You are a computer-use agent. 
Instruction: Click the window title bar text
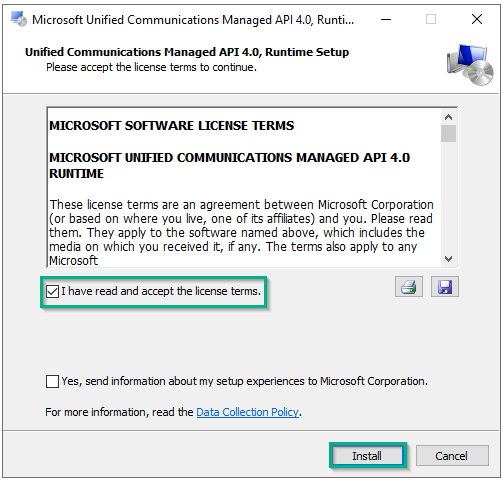[x=193, y=20]
